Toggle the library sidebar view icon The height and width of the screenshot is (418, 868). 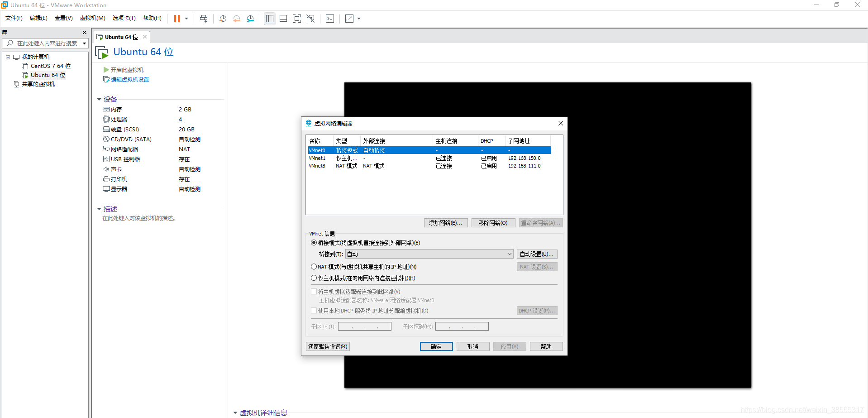coord(270,19)
